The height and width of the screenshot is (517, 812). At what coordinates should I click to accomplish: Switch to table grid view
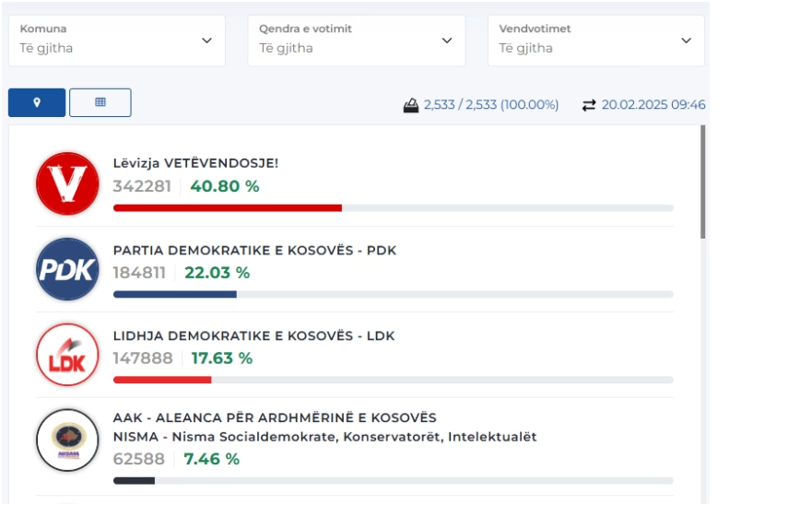[100, 102]
